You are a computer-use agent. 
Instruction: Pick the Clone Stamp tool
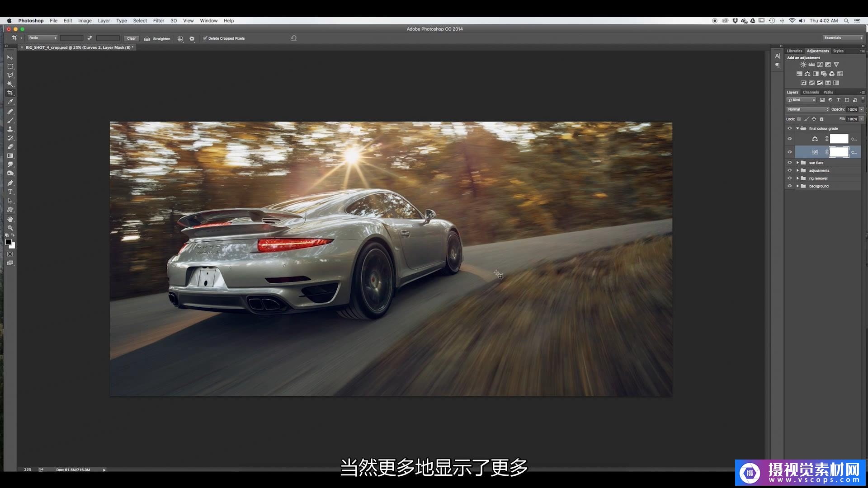point(10,129)
